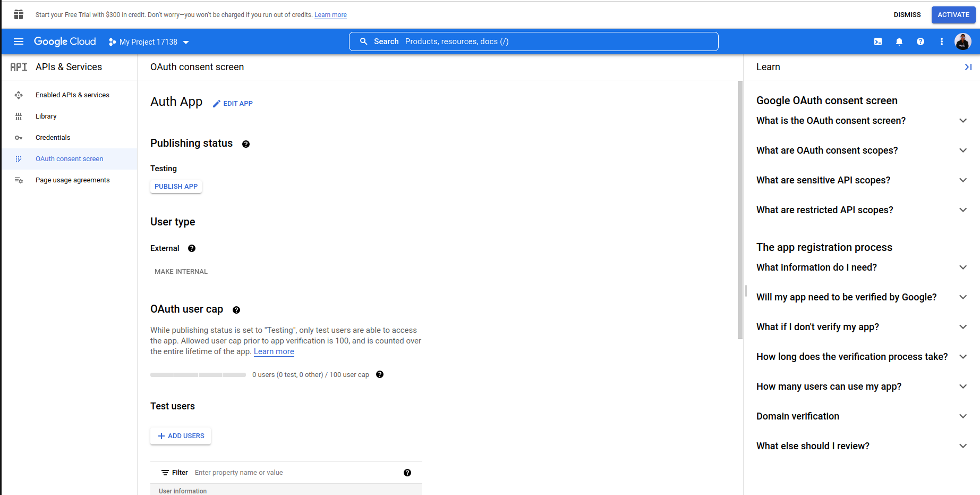
Task: Show help for OAuth user cap heading
Action: click(x=236, y=310)
